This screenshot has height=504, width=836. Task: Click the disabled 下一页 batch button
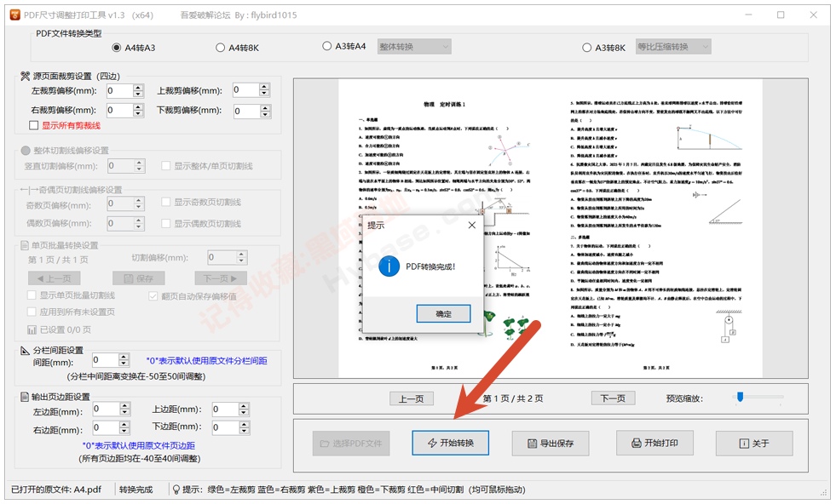(x=221, y=278)
